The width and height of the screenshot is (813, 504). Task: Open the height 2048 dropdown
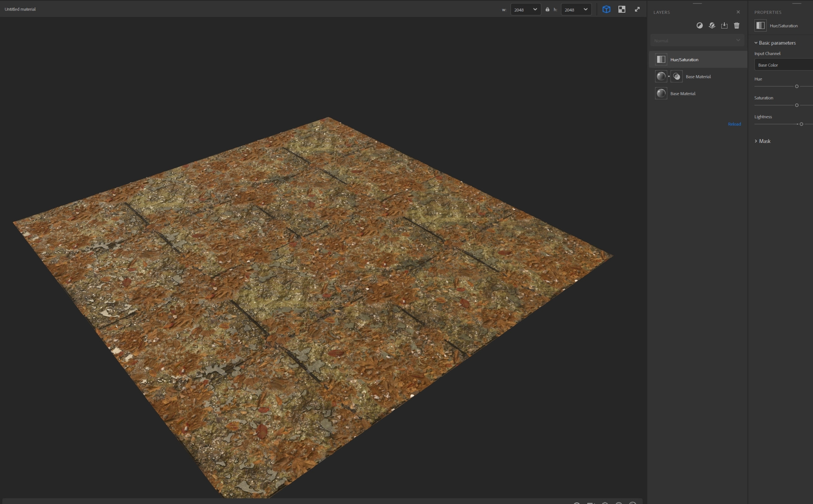pos(576,10)
